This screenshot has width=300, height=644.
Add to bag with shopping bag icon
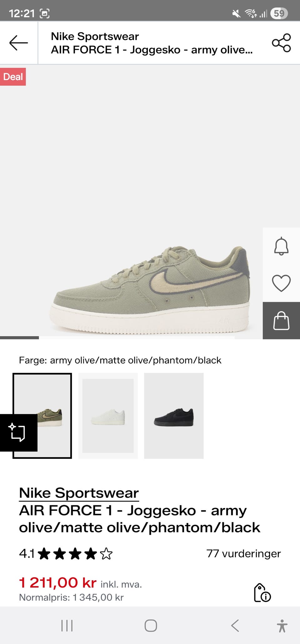click(x=281, y=321)
